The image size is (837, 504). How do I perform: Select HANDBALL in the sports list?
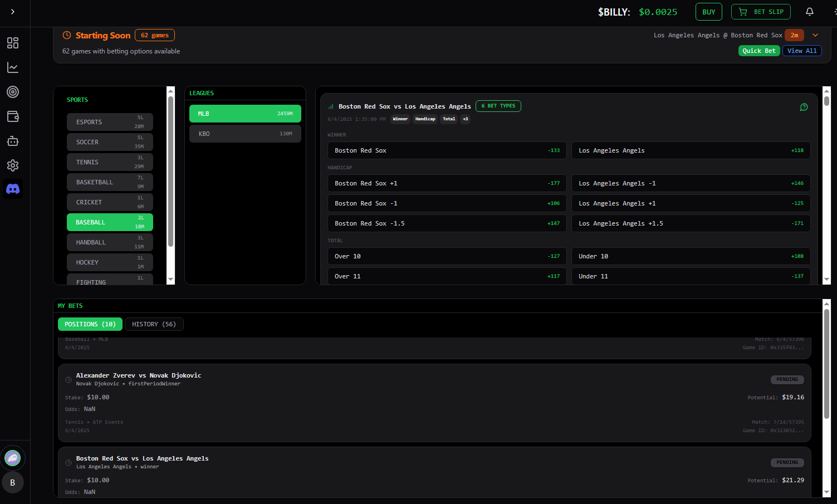pos(110,242)
